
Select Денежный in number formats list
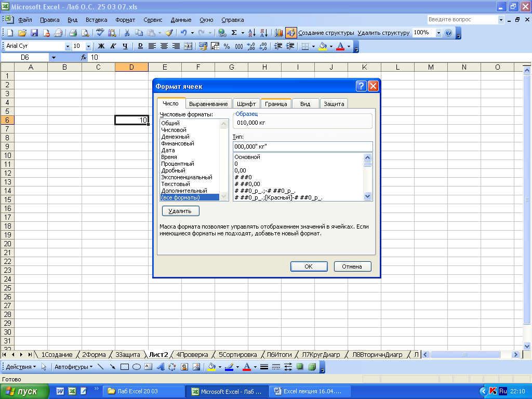[x=175, y=137]
